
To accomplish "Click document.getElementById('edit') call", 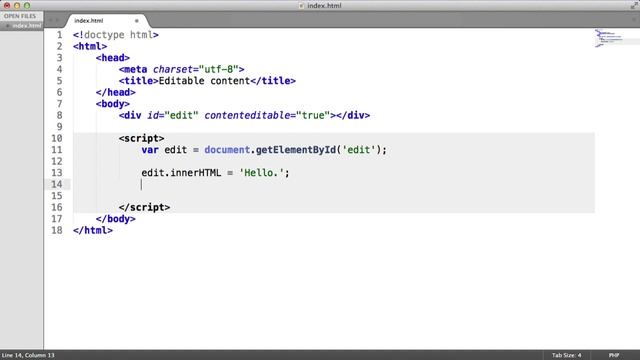I will pos(293,150).
